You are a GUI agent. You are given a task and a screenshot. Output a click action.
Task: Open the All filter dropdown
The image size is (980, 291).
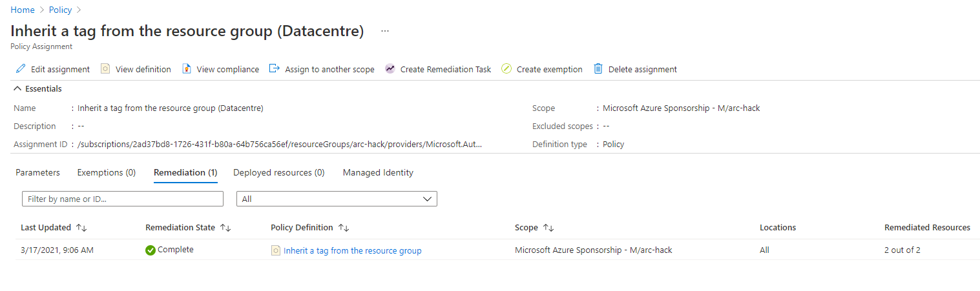point(337,199)
